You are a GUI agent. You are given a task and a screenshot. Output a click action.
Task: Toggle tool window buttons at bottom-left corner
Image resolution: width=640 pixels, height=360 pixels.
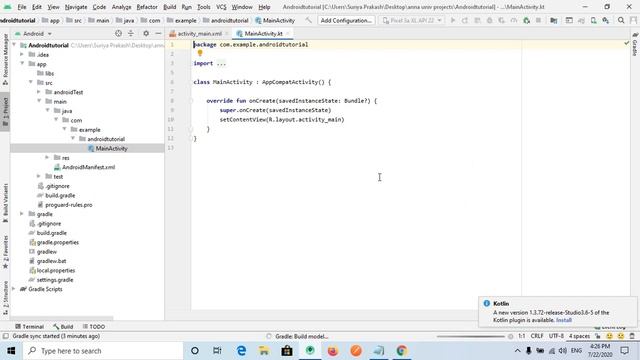pyautogui.click(x=5, y=336)
